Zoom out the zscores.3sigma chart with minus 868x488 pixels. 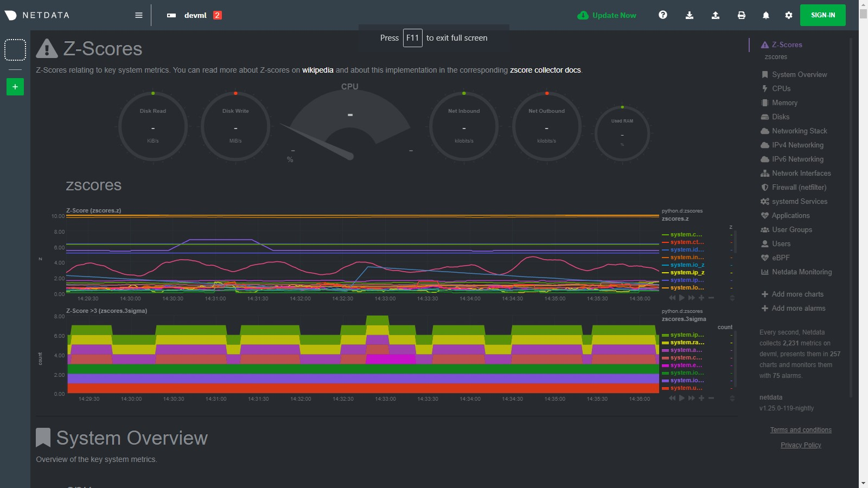(711, 398)
